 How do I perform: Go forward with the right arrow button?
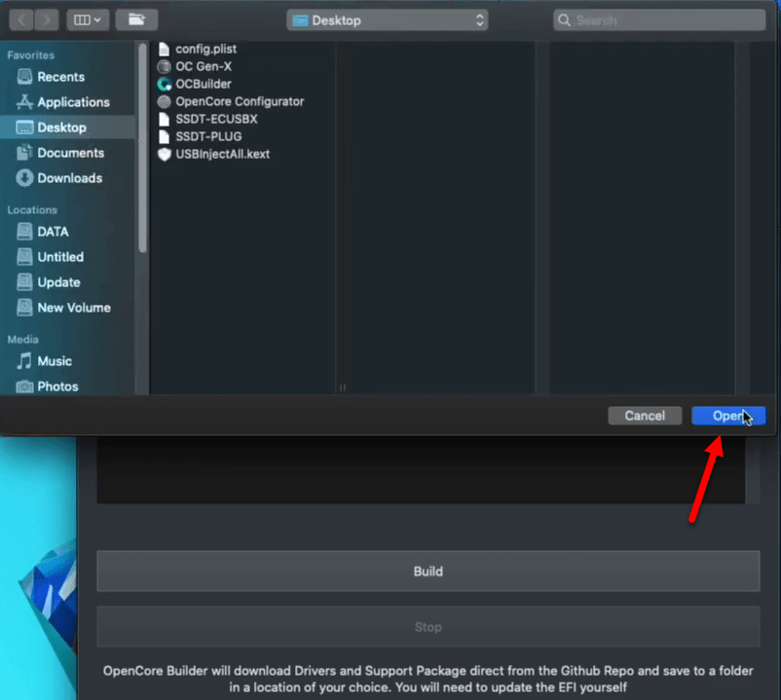[x=47, y=20]
